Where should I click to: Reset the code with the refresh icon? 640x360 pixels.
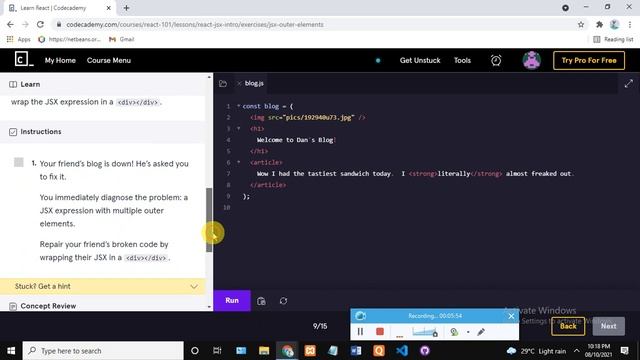tap(283, 301)
